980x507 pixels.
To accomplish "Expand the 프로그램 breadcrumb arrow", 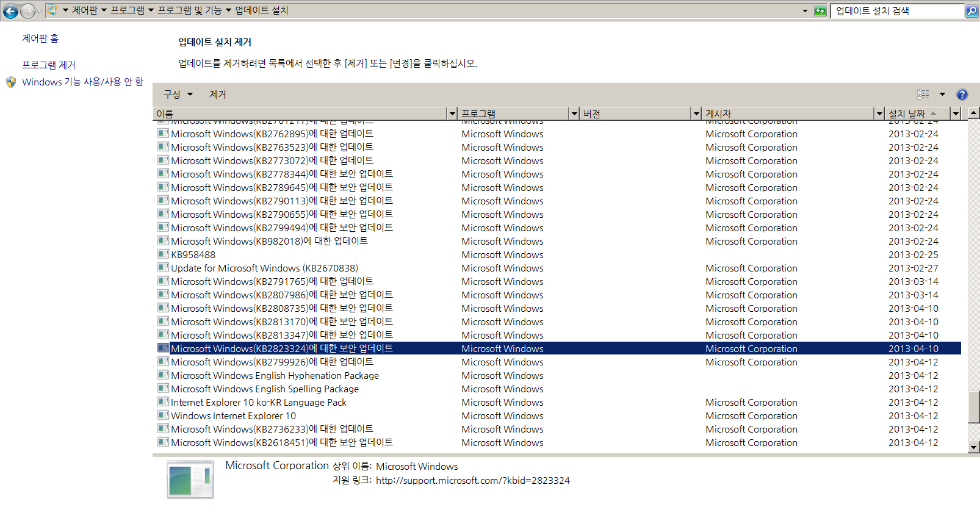I will 151,10.
